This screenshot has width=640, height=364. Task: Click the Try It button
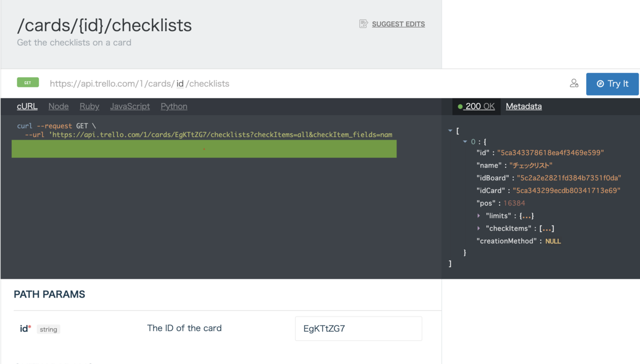(x=612, y=84)
